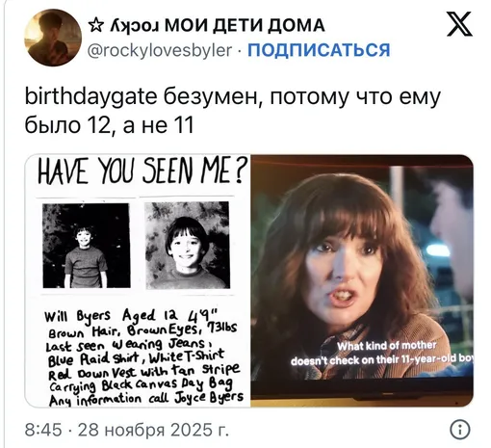
Task: Click the date 28 ноября 2025 г.
Action: [153, 430]
